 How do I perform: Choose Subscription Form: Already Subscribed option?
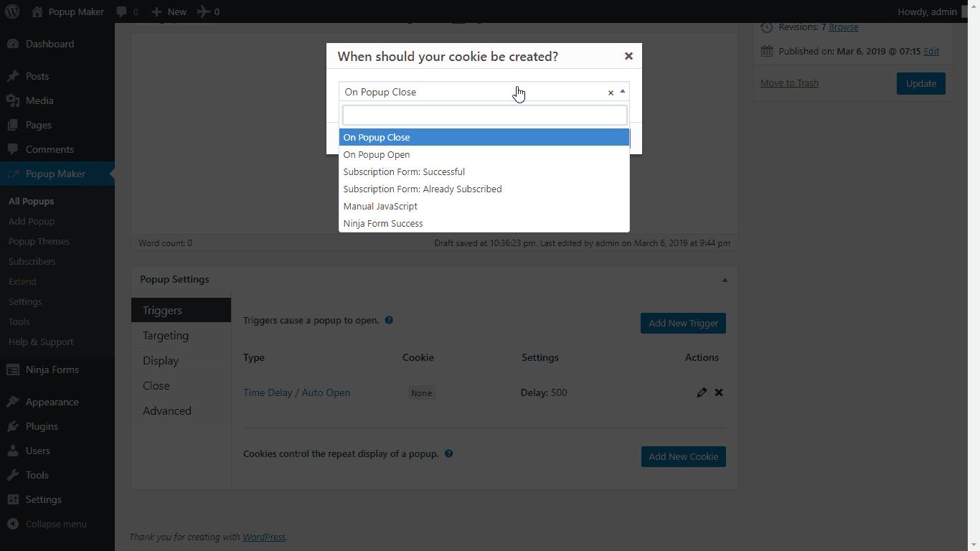(484, 189)
